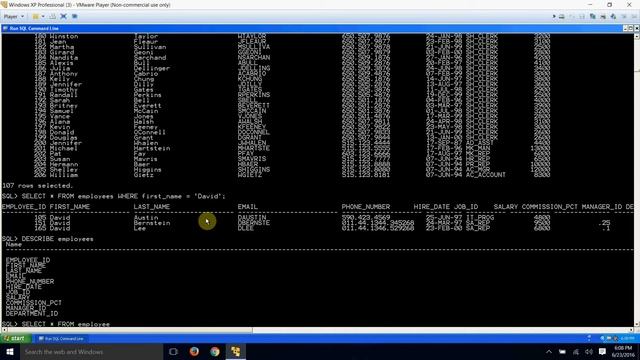Click the battery tray icon
The height and width of the screenshot is (360, 640).
click(x=562, y=351)
